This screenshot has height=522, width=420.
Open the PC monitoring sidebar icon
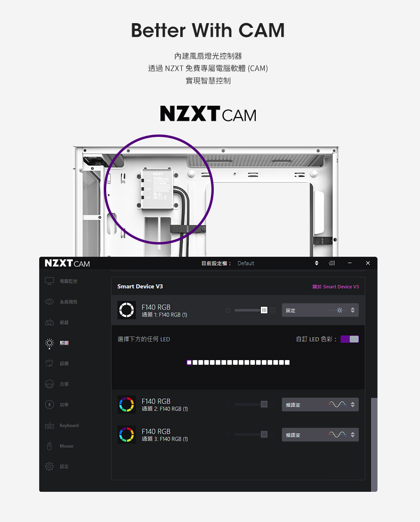(x=49, y=281)
